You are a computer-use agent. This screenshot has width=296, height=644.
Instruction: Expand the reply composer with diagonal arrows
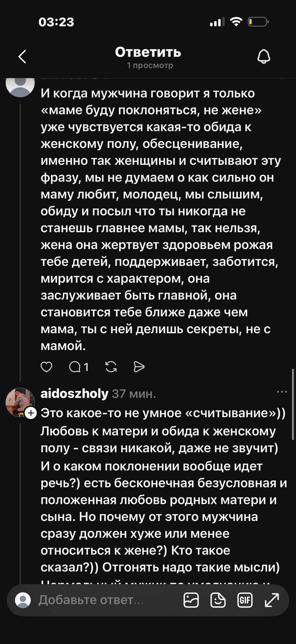pyautogui.click(x=272, y=600)
